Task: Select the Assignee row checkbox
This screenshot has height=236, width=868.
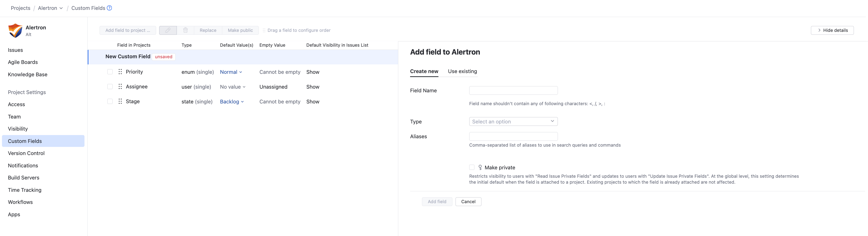Action: coord(110,87)
